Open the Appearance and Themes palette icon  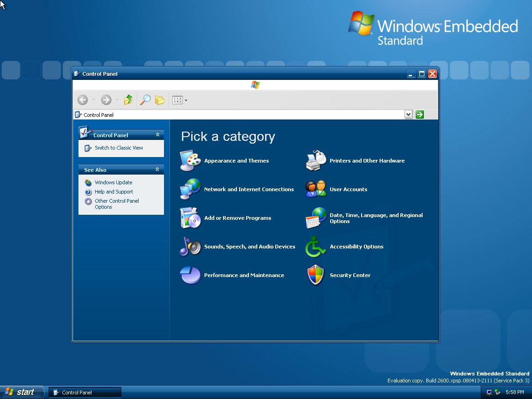click(190, 161)
